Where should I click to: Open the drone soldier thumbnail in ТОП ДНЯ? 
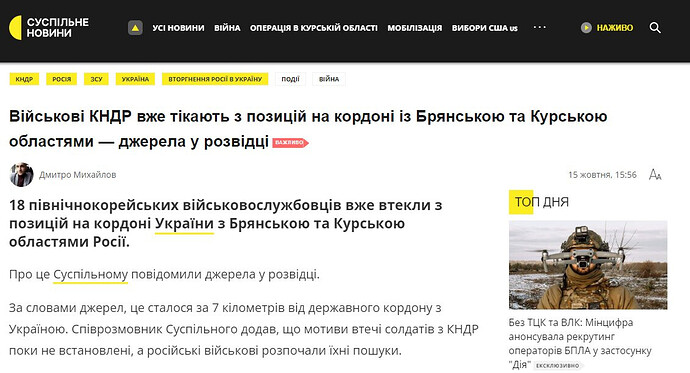pyautogui.click(x=588, y=265)
